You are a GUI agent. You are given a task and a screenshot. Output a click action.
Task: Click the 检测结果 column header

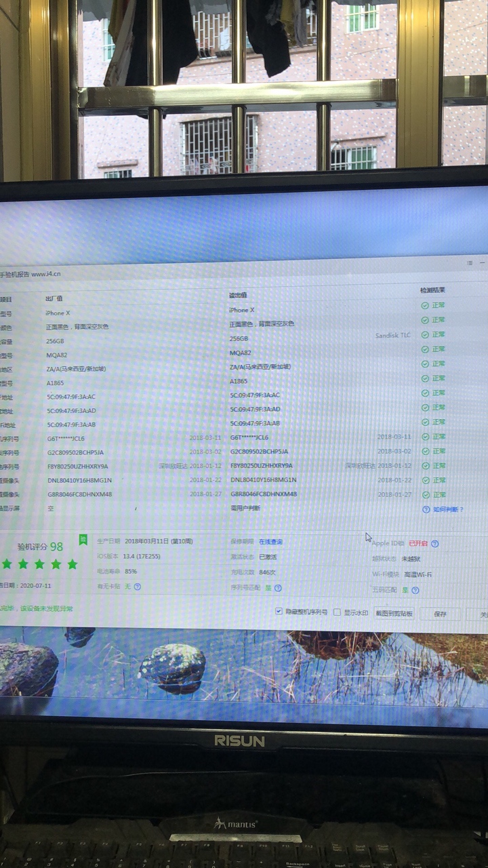point(432,290)
